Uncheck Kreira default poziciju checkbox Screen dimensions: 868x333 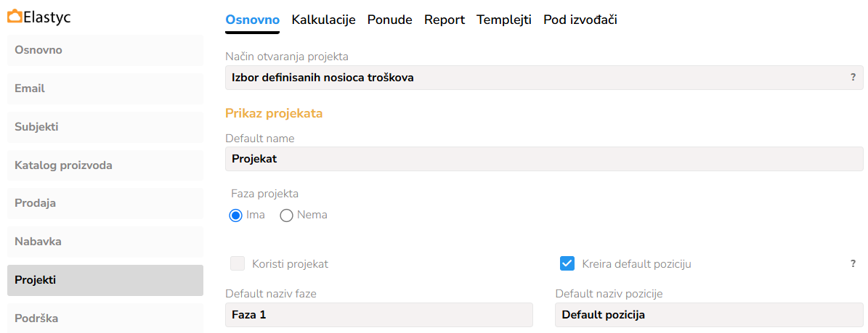pos(568,263)
